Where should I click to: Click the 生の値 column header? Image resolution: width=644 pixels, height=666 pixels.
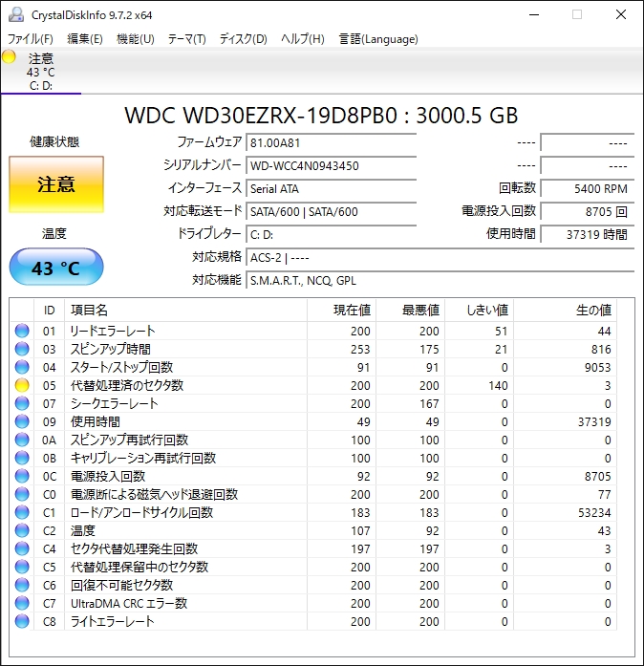tap(565, 310)
